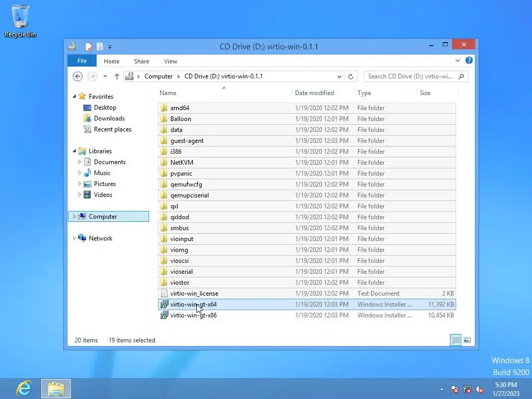Select the NetKVM folder icon

tap(164, 163)
